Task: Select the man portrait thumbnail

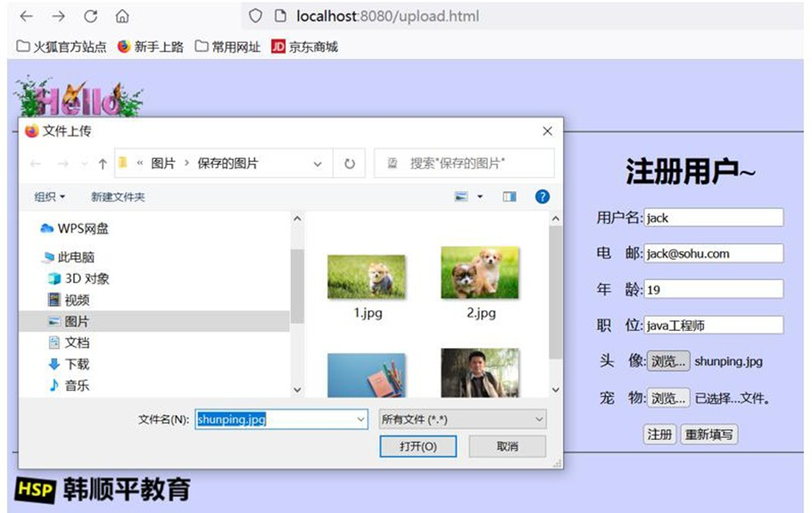Action: pyautogui.click(x=479, y=373)
